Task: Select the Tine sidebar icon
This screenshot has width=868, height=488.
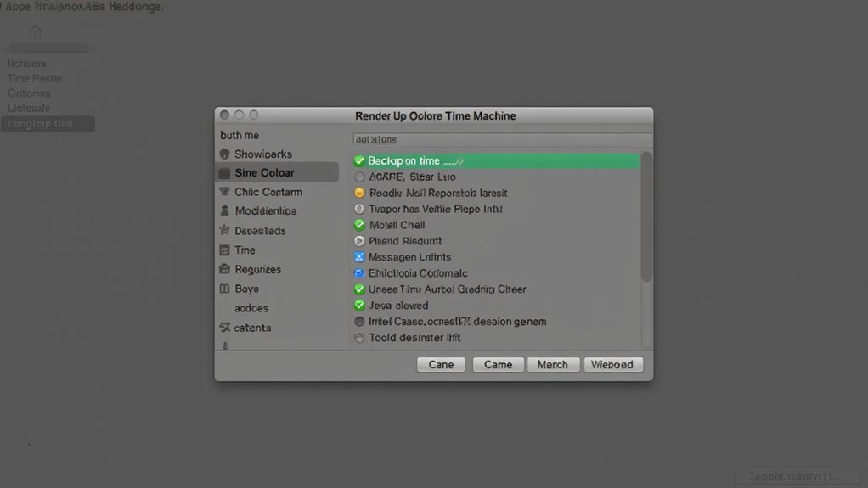Action: [224, 250]
